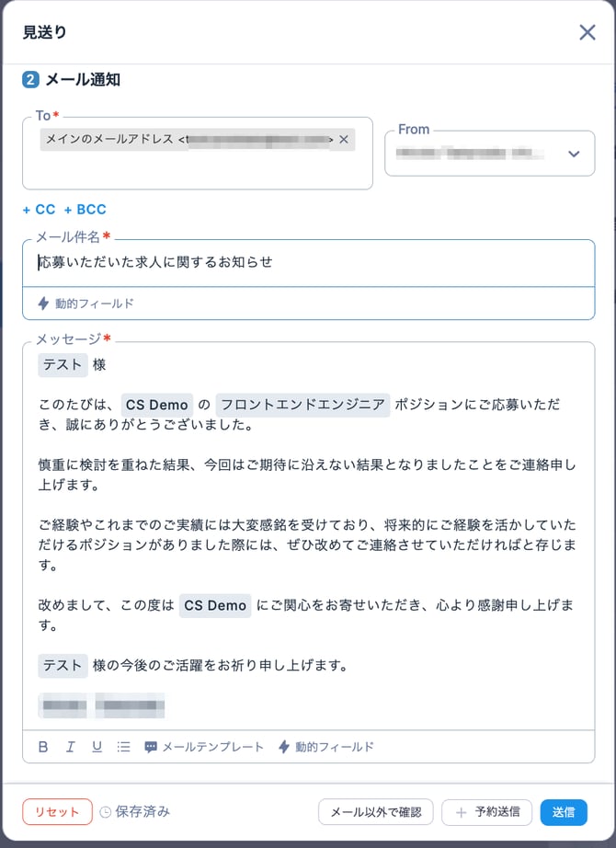Close the 見送り dialog
This screenshot has width=616, height=848.
587,32
